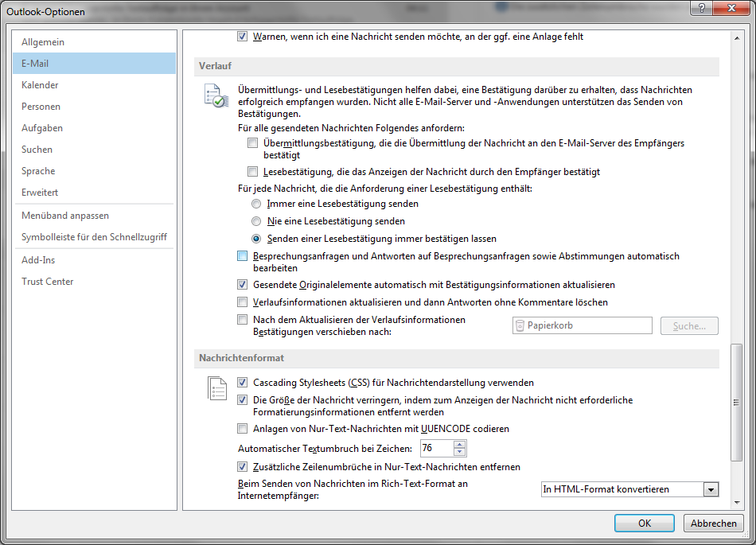Open the Add-Ins category

95,260
